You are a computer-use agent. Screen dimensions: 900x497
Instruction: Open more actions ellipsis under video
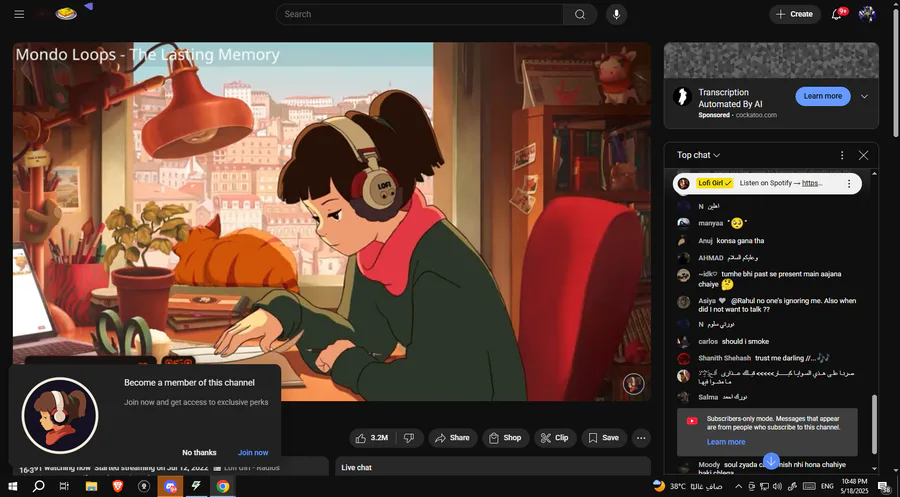(641, 438)
